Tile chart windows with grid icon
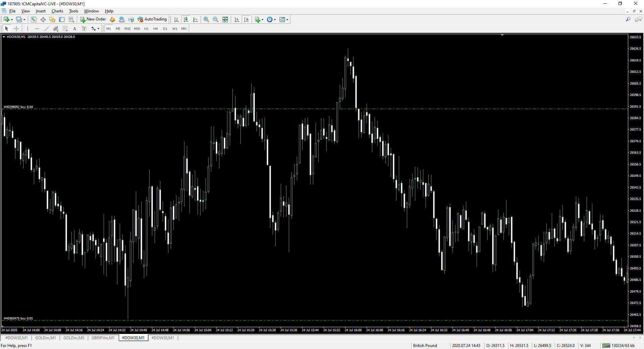This screenshot has width=644, height=349. [x=225, y=19]
